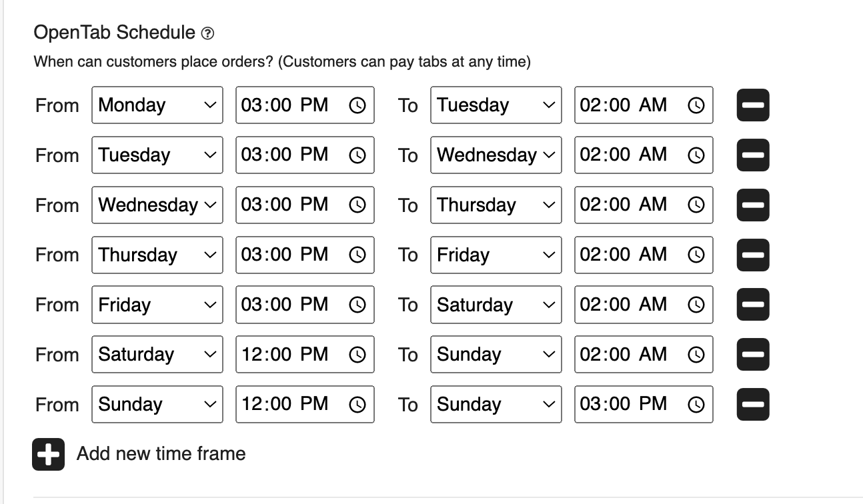
Task: Click the plus icon to add time frame
Action: (x=48, y=455)
